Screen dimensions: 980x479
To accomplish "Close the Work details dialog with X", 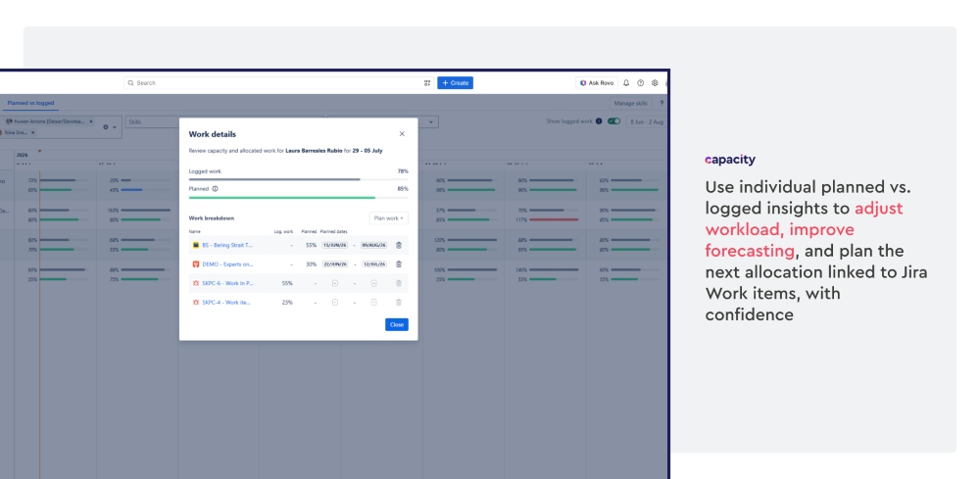I will point(402,133).
